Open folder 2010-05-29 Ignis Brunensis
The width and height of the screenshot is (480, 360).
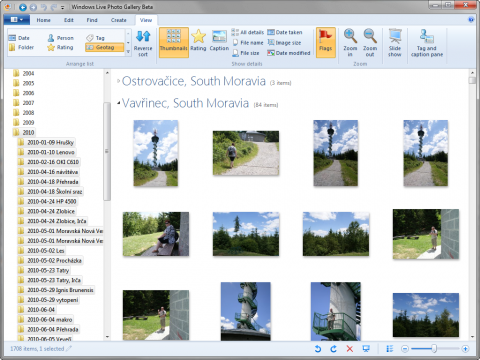(x=56, y=290)
